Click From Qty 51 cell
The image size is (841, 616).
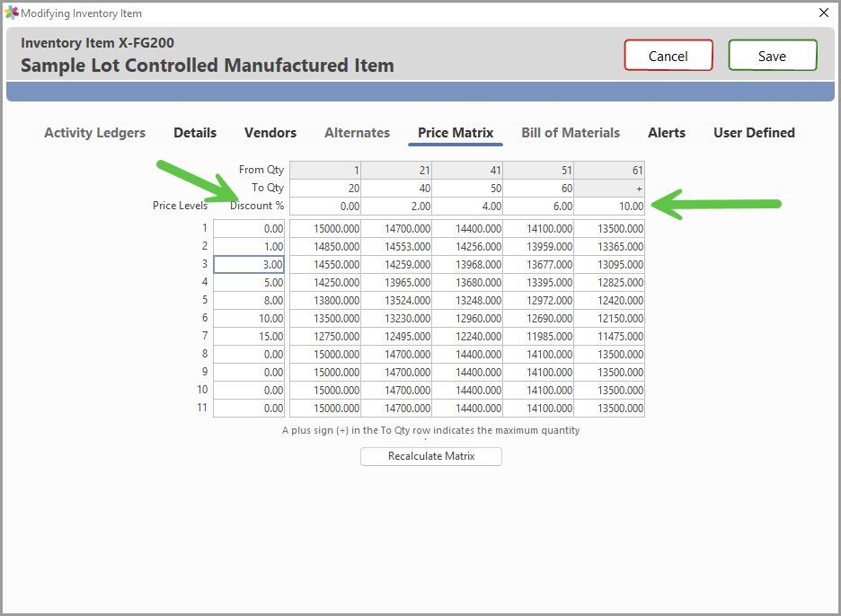click(x=538, y=171)
